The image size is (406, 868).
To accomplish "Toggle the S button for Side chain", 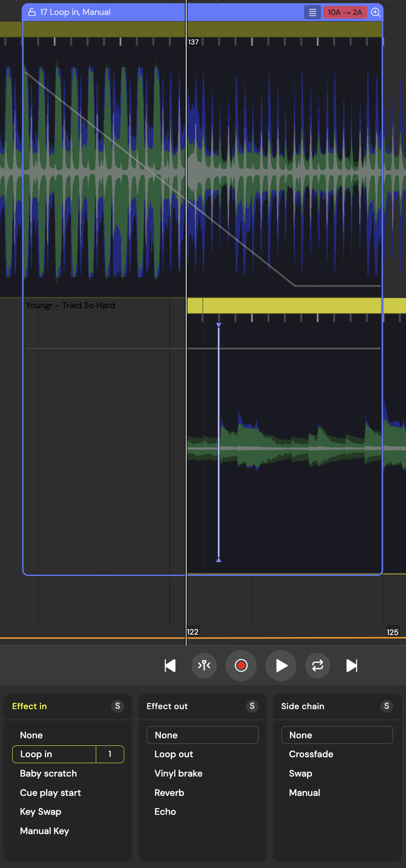I will coord(386,706).
